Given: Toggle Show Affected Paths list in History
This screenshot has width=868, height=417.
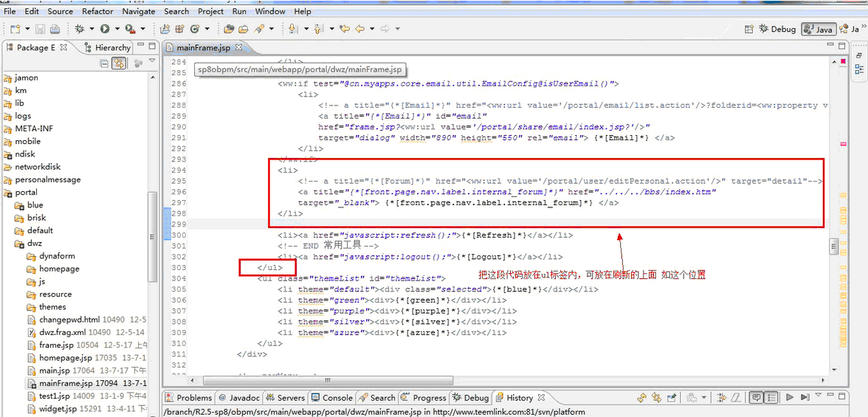Looking at the screenshot, I should point(770,397).
